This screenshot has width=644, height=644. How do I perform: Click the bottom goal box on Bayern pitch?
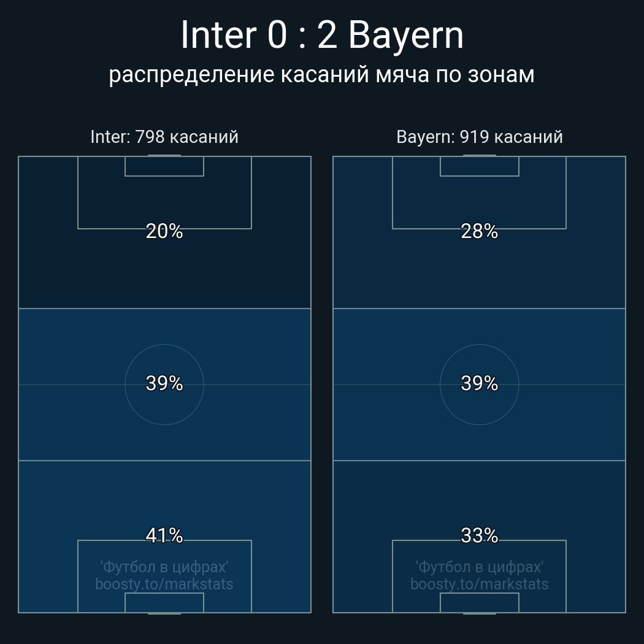click(x=480, y=603)
